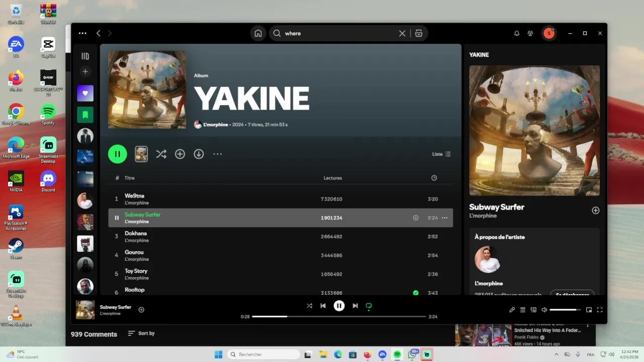Seek within the song progress bar
Image resolution: width=644 pixels, height=362 pixels.
coord(339,317)
